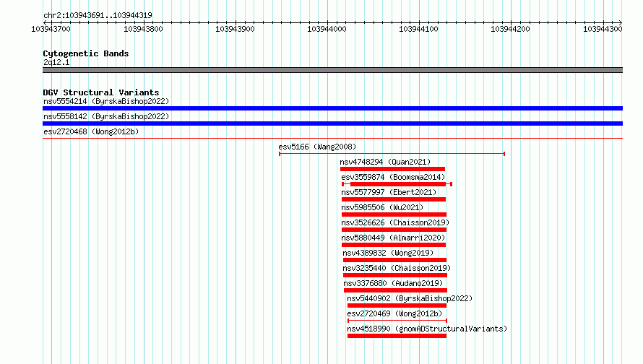643x364 pixels.
Task: Open variant nsv3235440 (Chaisson2019) label
Action: (397, 268)
